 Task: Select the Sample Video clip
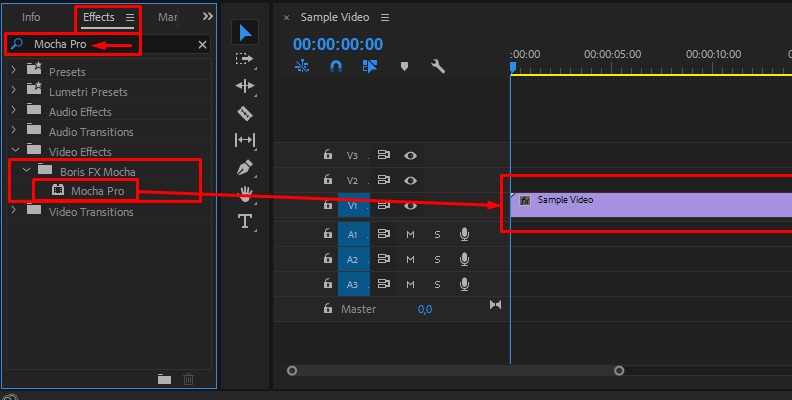point(651,205)
